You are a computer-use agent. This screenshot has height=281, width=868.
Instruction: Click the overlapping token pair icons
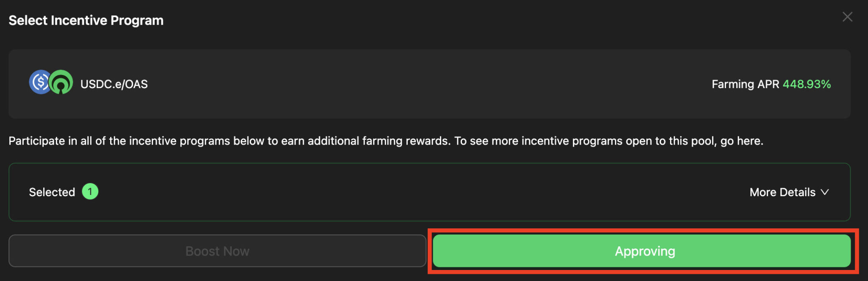[51, 83]
